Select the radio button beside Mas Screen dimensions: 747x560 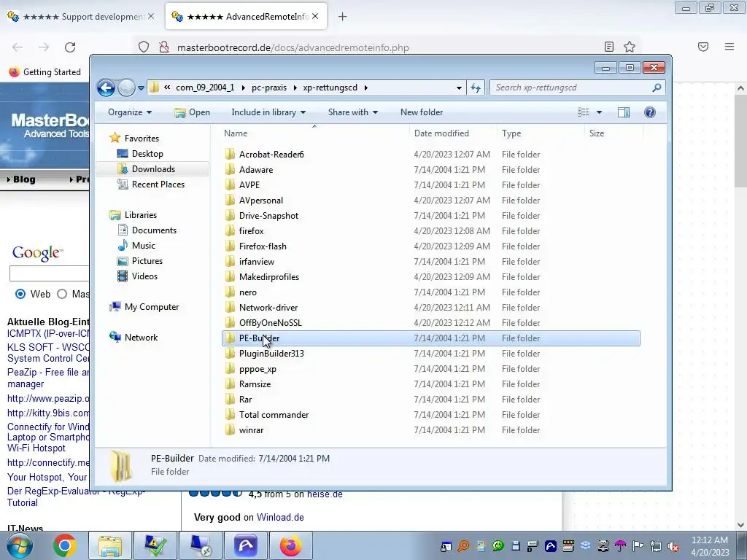point(62,294)
